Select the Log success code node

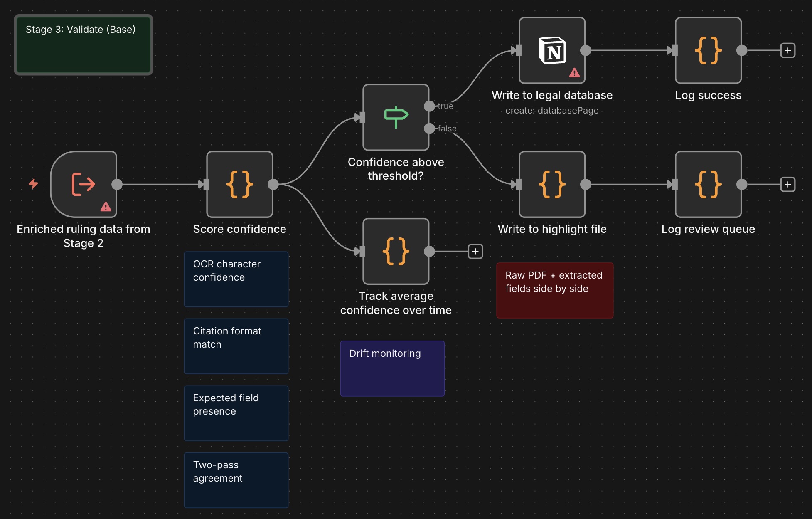[709, 50]
